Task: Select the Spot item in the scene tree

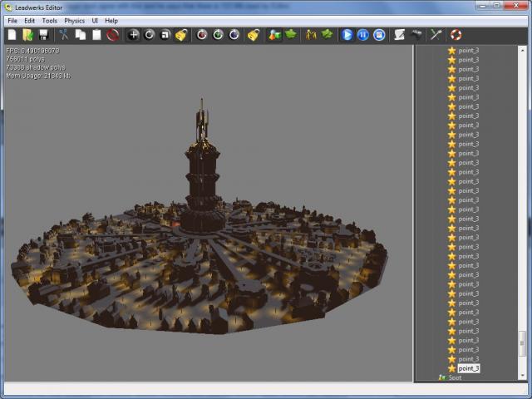Action: (455, 377)
